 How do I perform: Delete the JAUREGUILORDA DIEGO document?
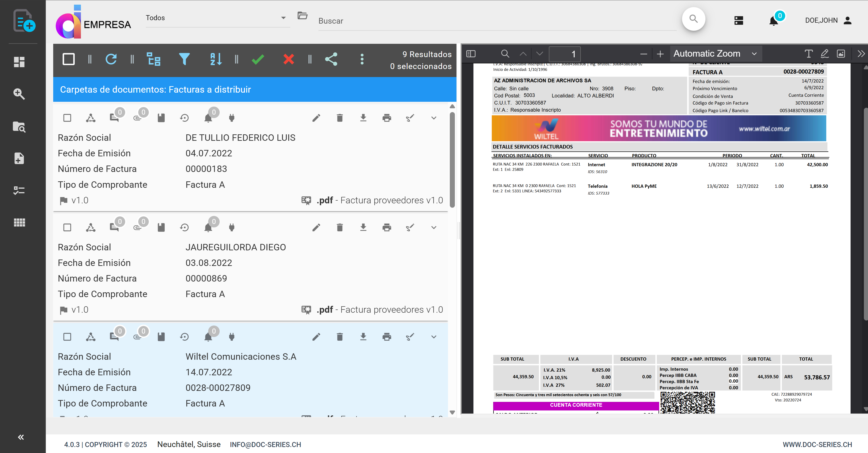(x=340, y=227)
